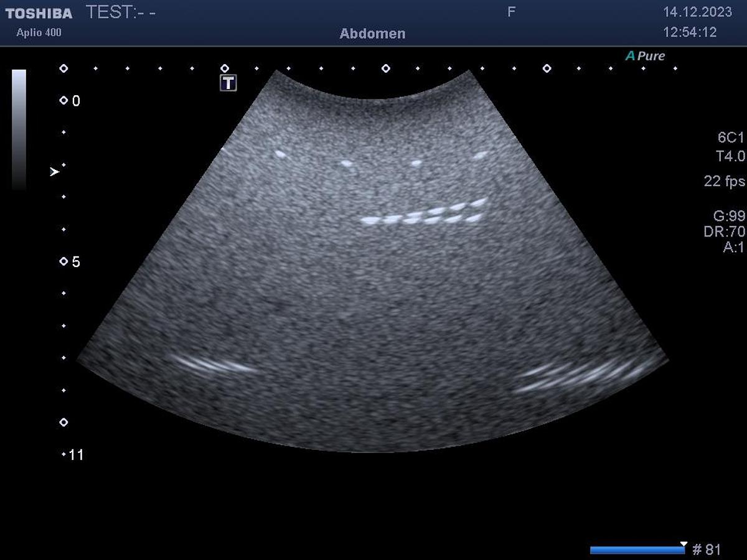Viewport: 747px width, 560px height.
Task: Click the grayscale bar on the left
Action: (x=19, y=129)
